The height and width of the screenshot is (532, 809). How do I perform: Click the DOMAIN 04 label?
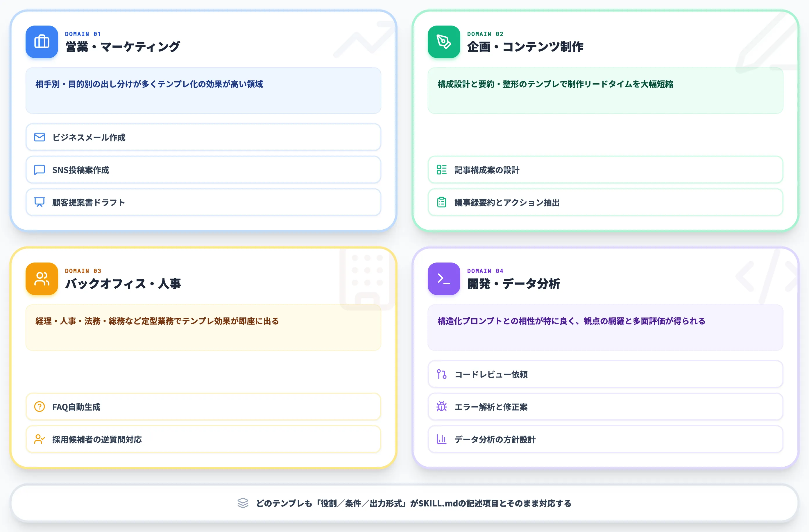tap(485, 271)
